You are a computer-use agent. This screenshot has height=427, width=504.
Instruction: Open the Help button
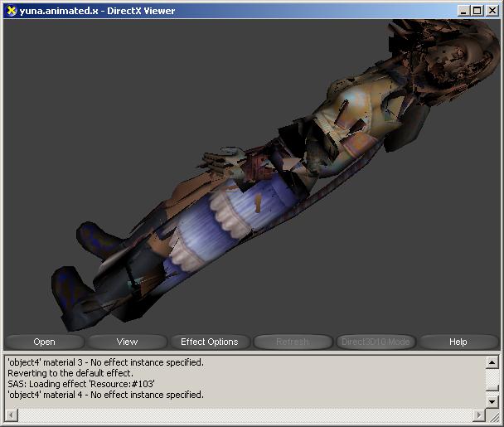458,342
